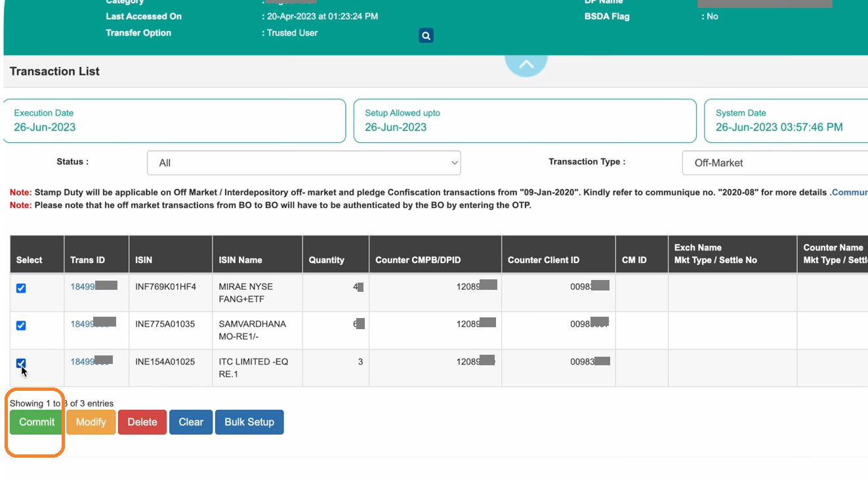Click the Execution Date field box
Screen dimensions: 868x480
pyautogui.click(x=174, y=121)
